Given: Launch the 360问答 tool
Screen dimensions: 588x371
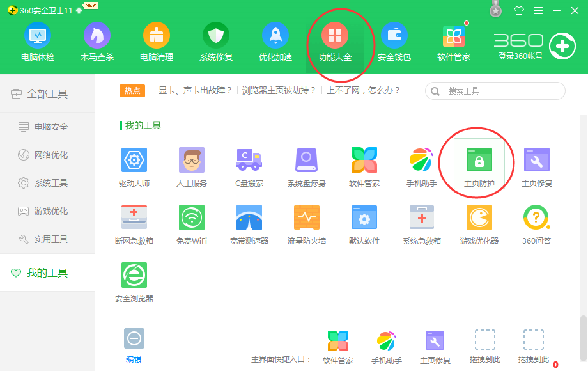Looking at the screenshot, I should (537, 225).
